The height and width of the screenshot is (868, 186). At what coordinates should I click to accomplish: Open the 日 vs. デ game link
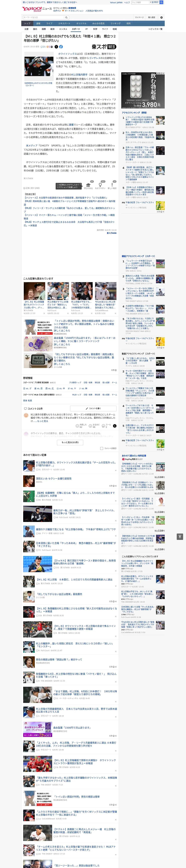pos(27,389)
